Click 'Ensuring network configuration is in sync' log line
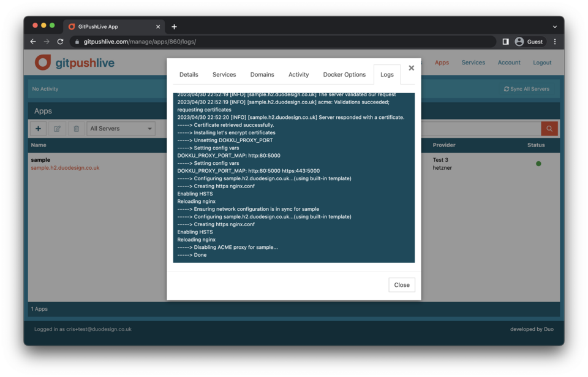Viewport: 588px width, 377px height. [x=248, y=209]
